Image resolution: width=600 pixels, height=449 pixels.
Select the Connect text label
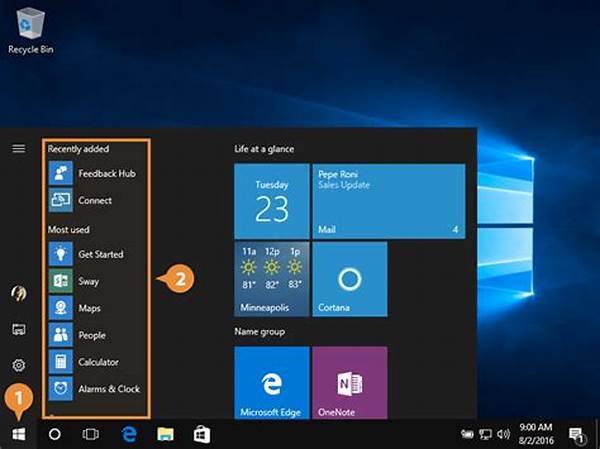coord(95,200)
